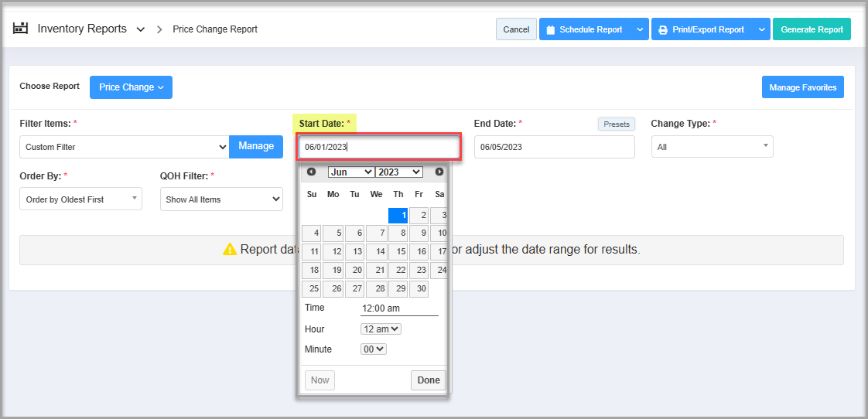Open the Manage Favorites panel

(802, 87)
